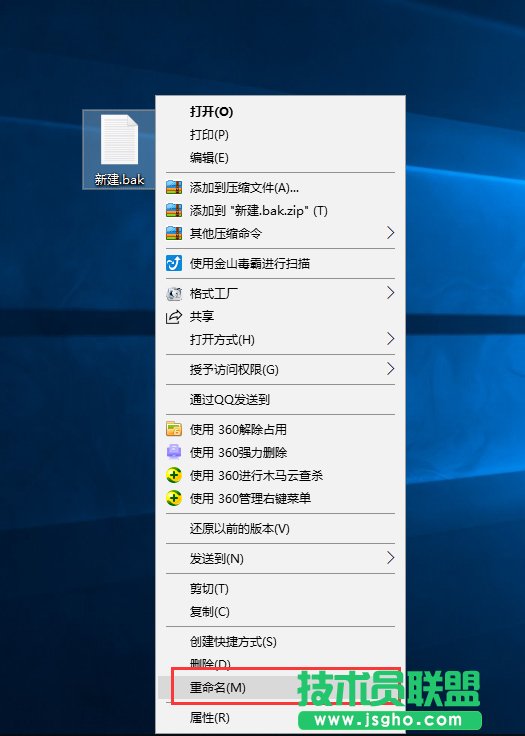Open 其他压缩命令 menu entry
Image resolution: width=525 pixels, height=736 pixels.
pyautogui.click(x=280, y=234)
